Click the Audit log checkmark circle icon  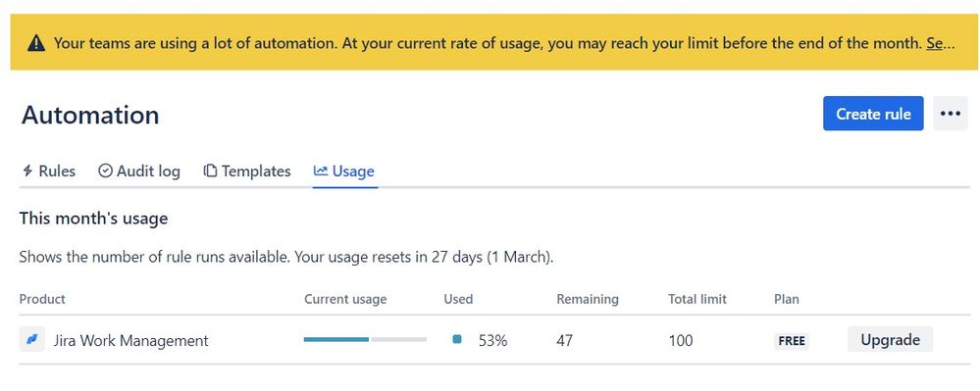[x=105, y=171]
